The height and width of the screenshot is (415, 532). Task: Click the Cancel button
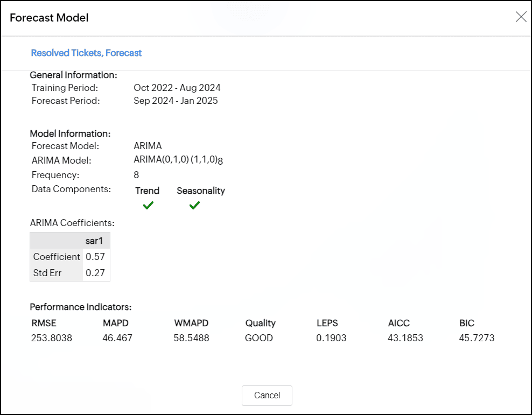tap(267, 395)
